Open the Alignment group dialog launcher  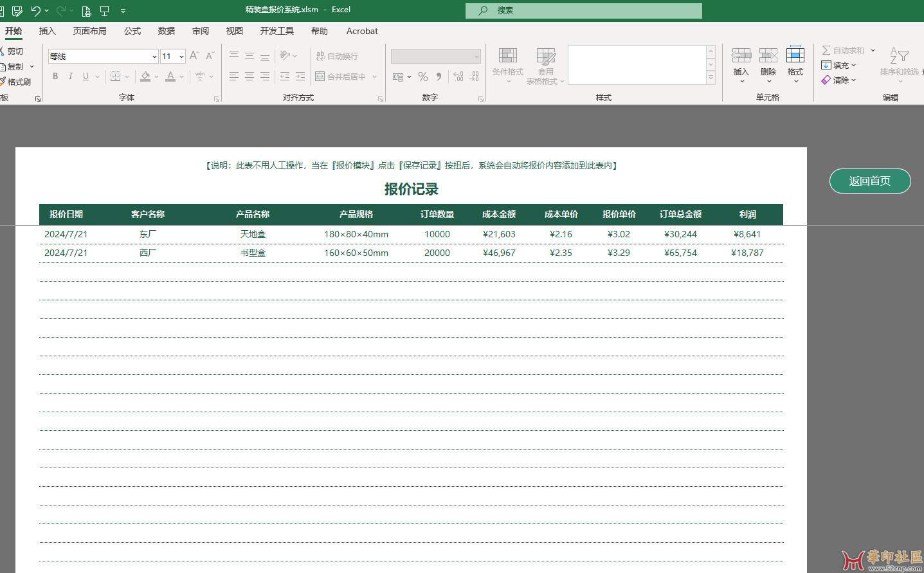381,99
